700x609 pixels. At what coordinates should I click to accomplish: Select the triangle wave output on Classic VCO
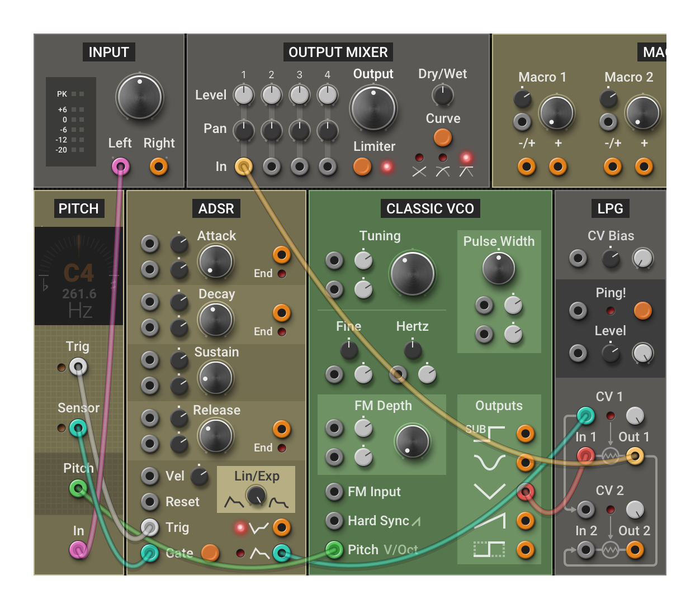526,492
